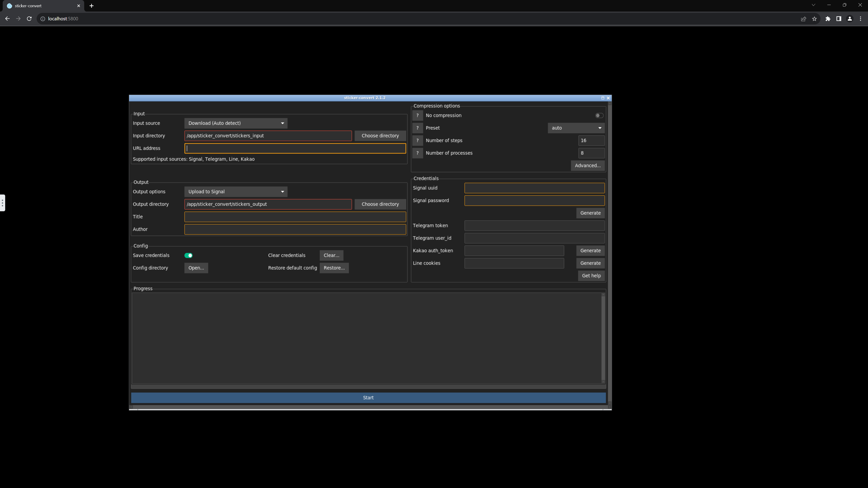Open the browser extensions puzzle icon
The width and height of the screenshot is (868, 488).
(x=828, y=19)
